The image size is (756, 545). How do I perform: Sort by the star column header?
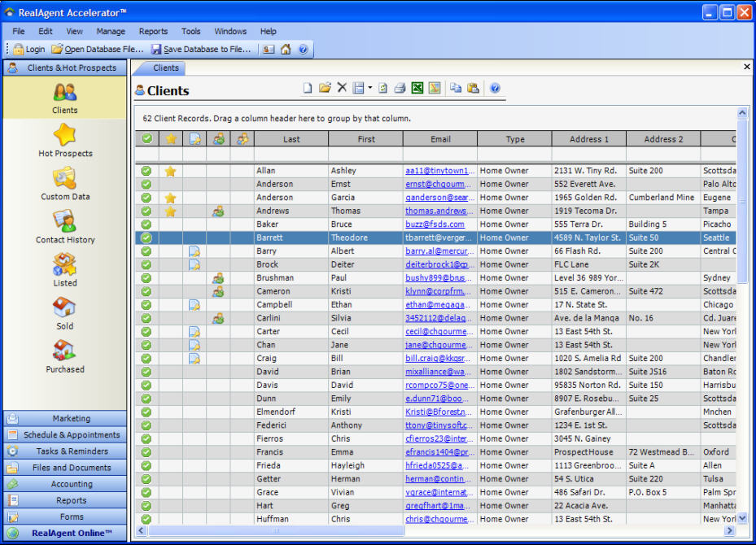pyautogui.click(x=171, y=139)
